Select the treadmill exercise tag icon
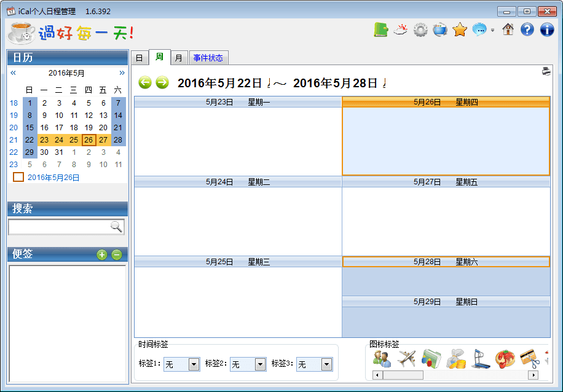Image resolution: width=563 pixels, height=392 pixels. point(481,358)
